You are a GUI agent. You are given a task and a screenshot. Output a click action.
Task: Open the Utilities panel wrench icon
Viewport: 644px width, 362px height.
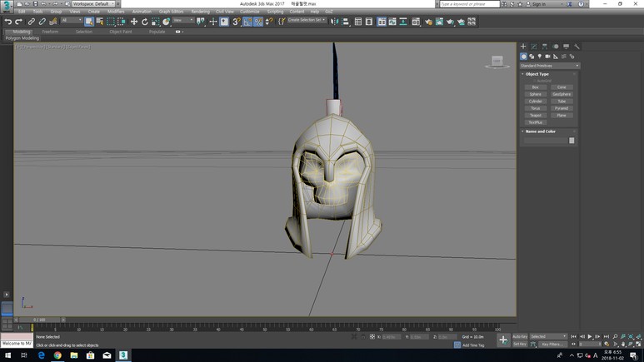pyautogui.click(x=577, y=47)
